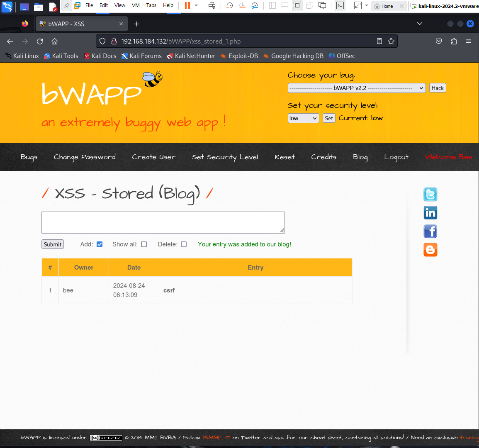Screen dimensions: 479x448
Task: Click the stretch guest display icon
Action: click(x=358, y=5)
